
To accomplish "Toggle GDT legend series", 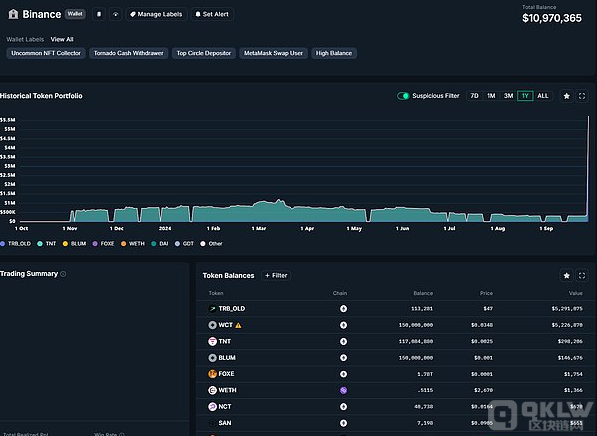I will click(184, 244).
